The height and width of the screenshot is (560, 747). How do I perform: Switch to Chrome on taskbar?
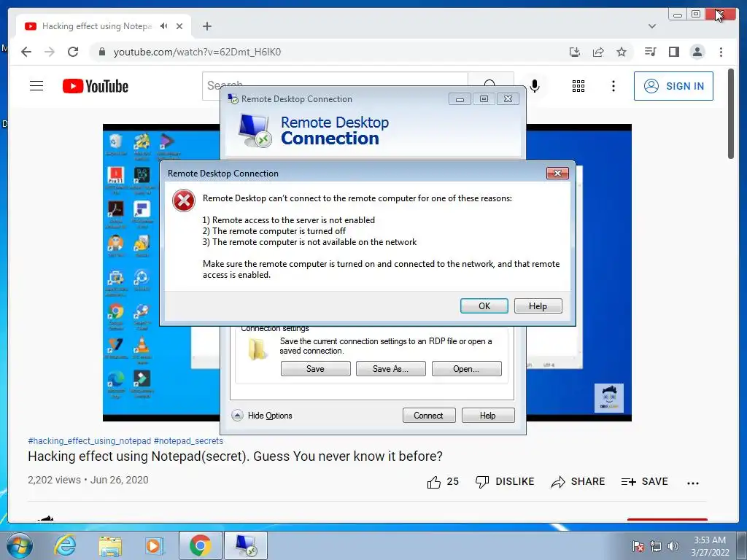click(200, 545)
